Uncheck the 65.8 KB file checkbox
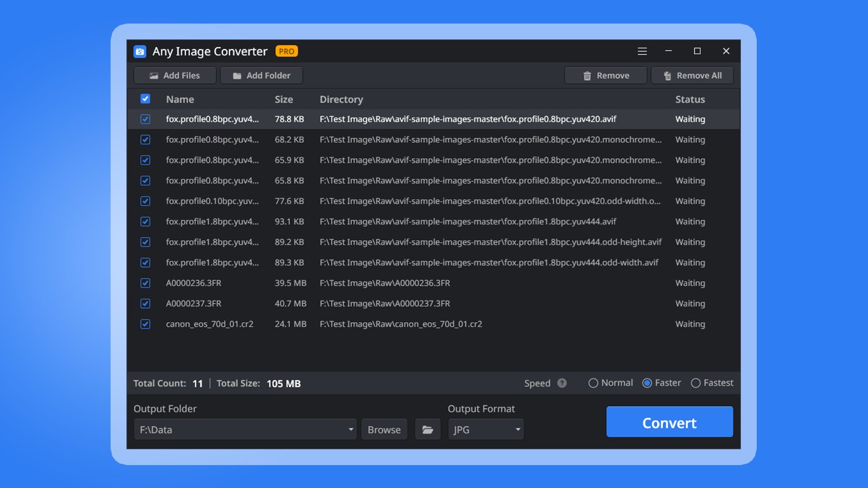Screen dimensions: 868x488 (x=146, y=180)
